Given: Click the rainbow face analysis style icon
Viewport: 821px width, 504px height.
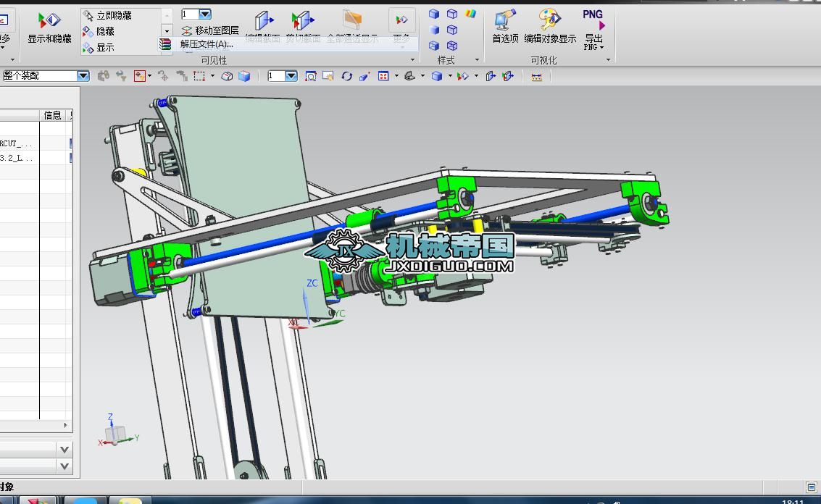Looking at the screenshot, I should coord(471,14).
